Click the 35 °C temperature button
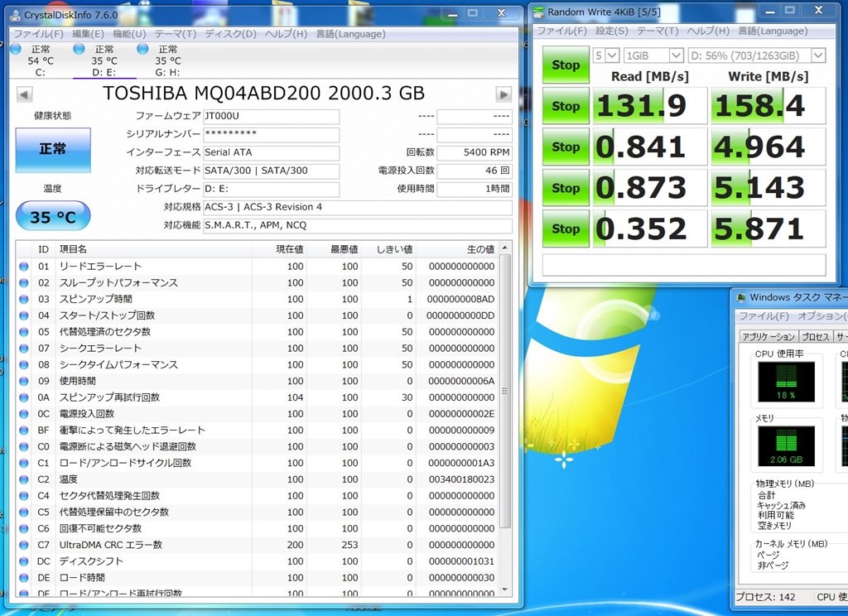This screenshot has height=616, width=848. 53,216
